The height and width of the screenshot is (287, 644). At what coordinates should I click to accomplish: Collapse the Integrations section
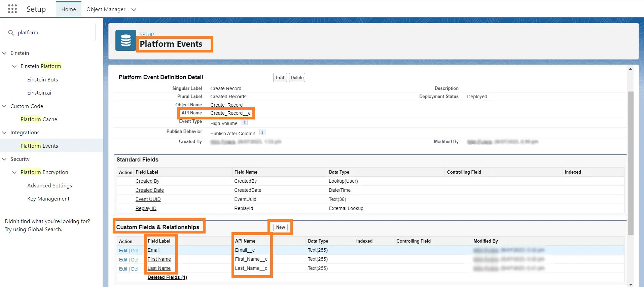[4, 133]
